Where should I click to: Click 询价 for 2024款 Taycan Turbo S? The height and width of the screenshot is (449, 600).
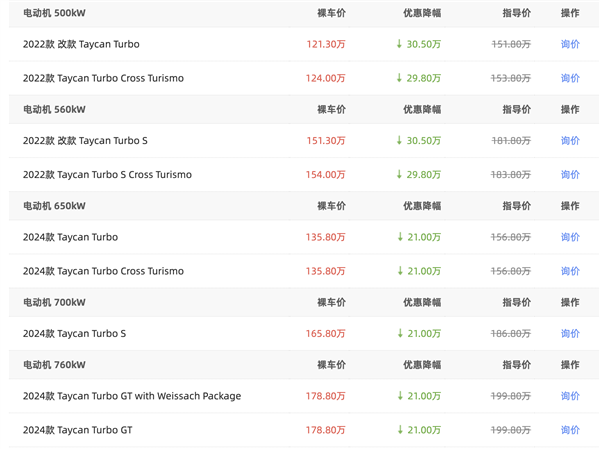coord(570,334)
